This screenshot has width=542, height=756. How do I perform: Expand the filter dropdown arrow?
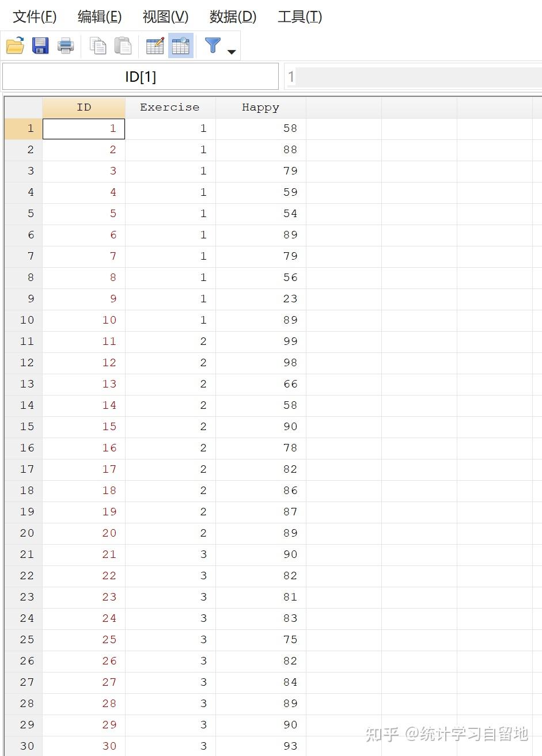(x=232, y=52)
